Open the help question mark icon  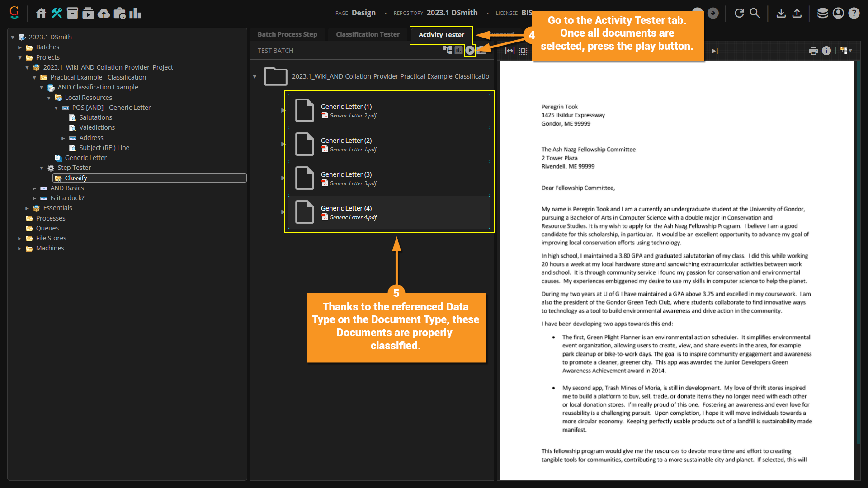(854, 13)
